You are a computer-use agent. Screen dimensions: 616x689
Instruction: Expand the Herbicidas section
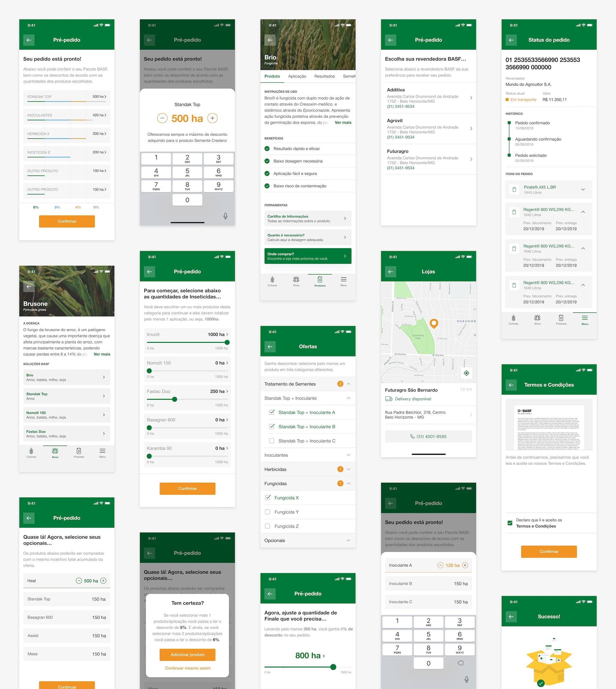(348, 469)
